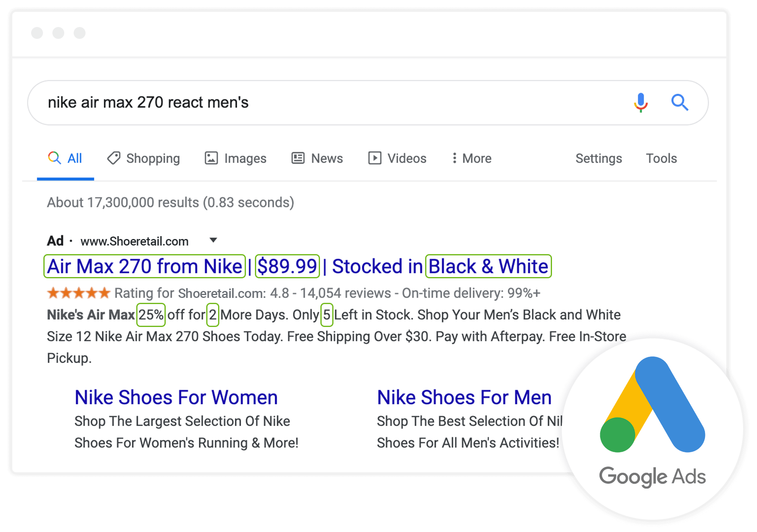Click the Air Max 270 ad headline
This screenshot has width=757, height=532.
pos(144,266)
